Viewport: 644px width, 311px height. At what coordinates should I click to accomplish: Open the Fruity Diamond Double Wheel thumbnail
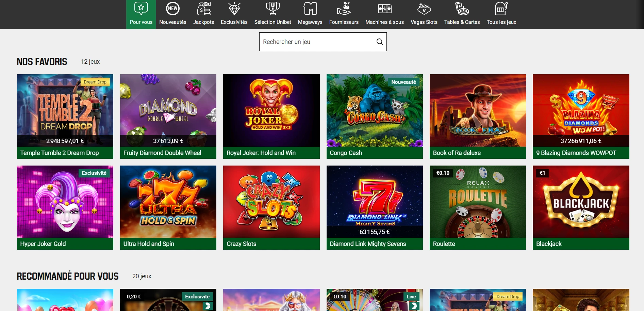(168, 110)
